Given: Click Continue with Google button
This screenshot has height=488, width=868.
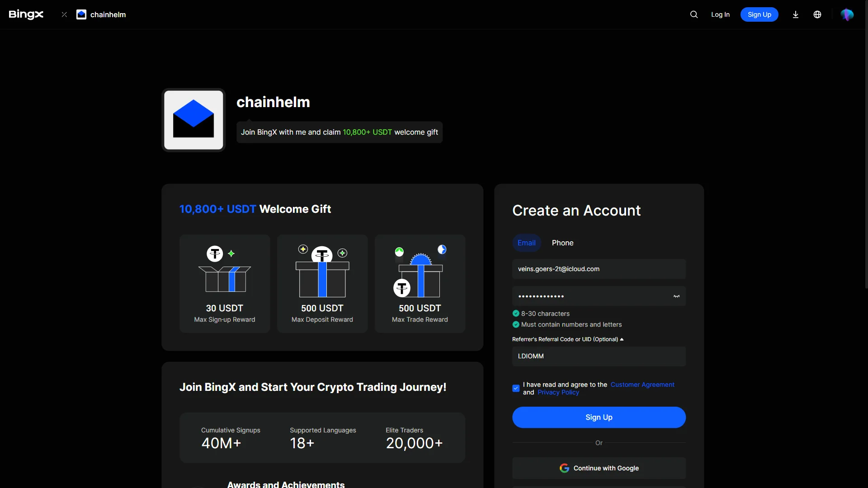Looking at the screenshot, I should [x=599, y=468].
